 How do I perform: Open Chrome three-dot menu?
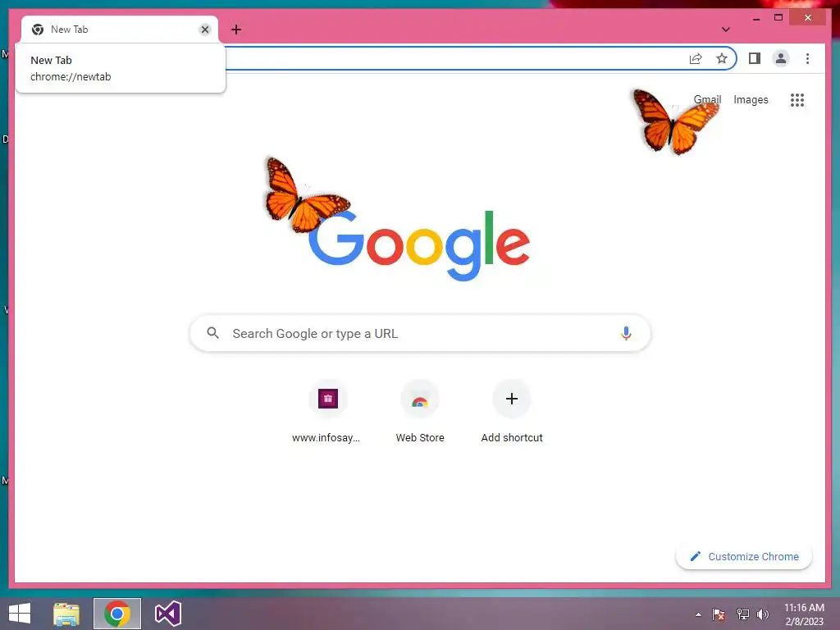coord(807,58)
